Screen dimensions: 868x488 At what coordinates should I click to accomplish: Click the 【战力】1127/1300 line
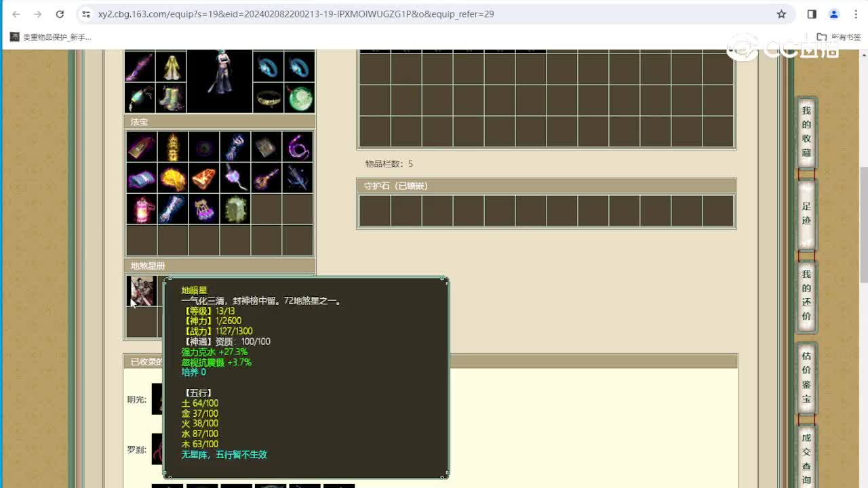(x=217, y=331)
